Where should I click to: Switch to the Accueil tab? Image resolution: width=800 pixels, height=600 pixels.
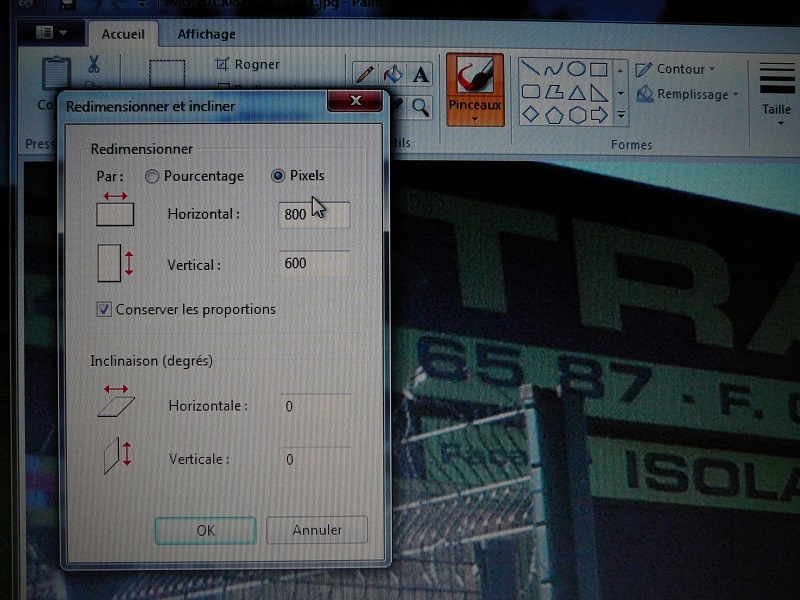click(x=123, y=34)
